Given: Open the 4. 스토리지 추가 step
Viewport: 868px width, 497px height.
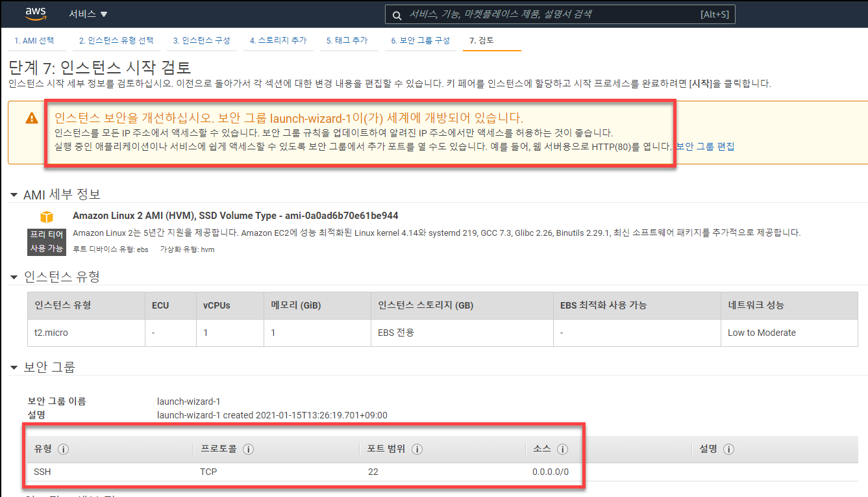Looking at the screenshot, I should point(278,40).
